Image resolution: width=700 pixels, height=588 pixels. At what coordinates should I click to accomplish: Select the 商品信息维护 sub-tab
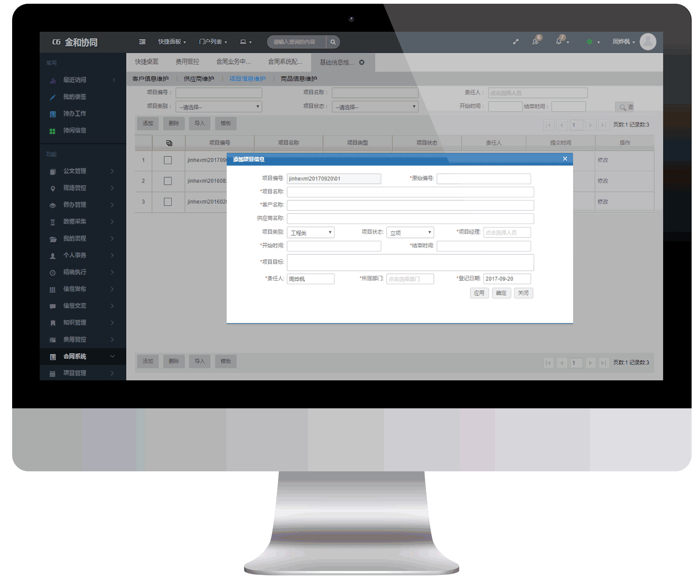[299, 79]
